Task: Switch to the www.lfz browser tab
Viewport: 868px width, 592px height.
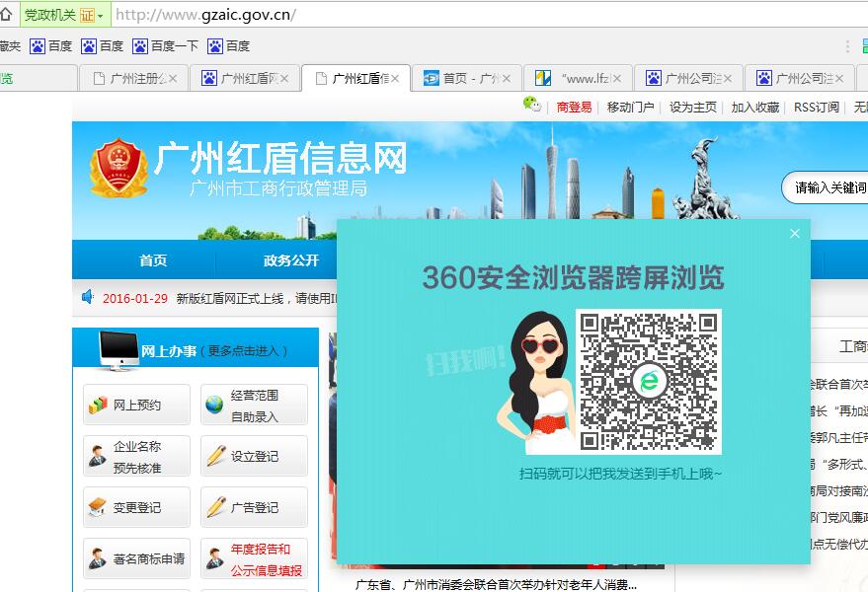Action: point(578,78)
